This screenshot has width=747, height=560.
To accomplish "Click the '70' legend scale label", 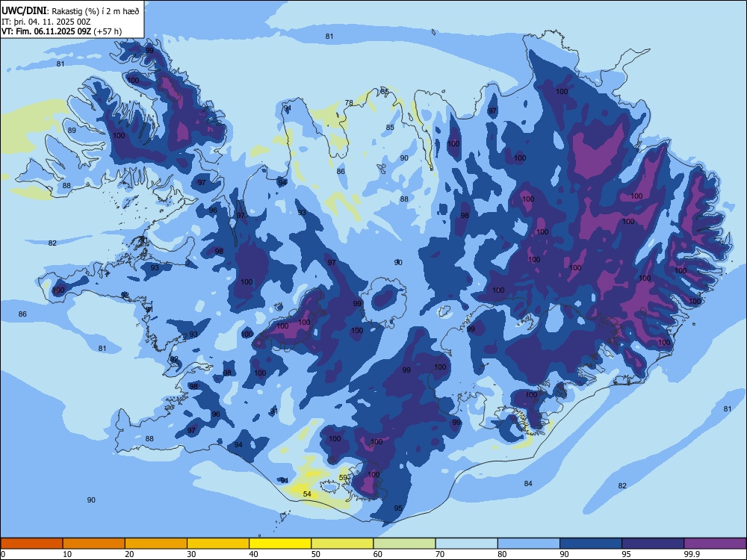I will (x=440, y=554).
